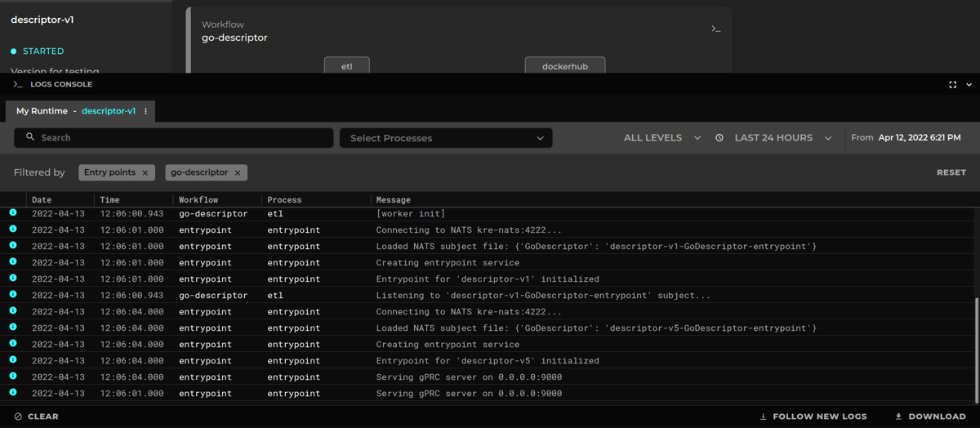Open the My Runtime tab options menu
Image resolution: width=980 pixels, height=428 pixels.
pos(146,111)
